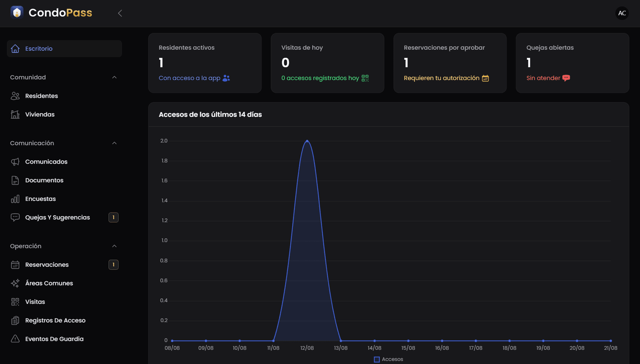This screenshot has height=364, width=640.
Task: Click the Documentos file icon
Action: pos(15,180)
